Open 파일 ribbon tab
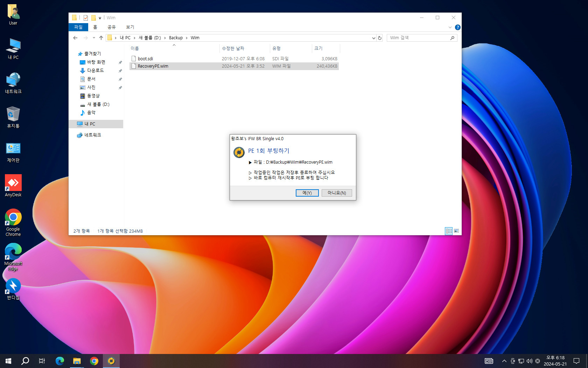Image resolution: width=588 pixels, height=368 pixels. (78, 27)
